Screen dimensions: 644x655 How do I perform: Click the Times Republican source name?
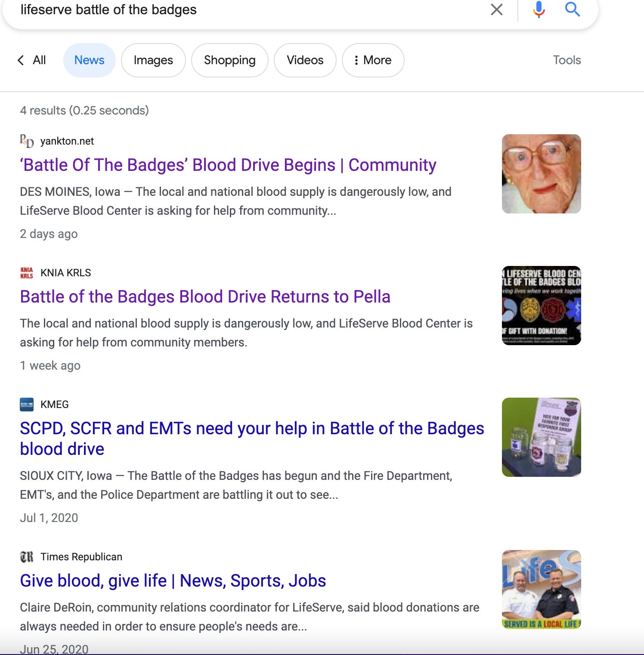(81, 557)
